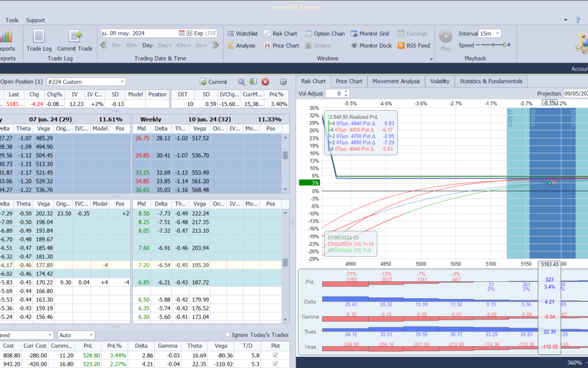Uncheck Plot checkbox in 528.80 PnL row
The image size is (588, 368).
click(275, 355)
